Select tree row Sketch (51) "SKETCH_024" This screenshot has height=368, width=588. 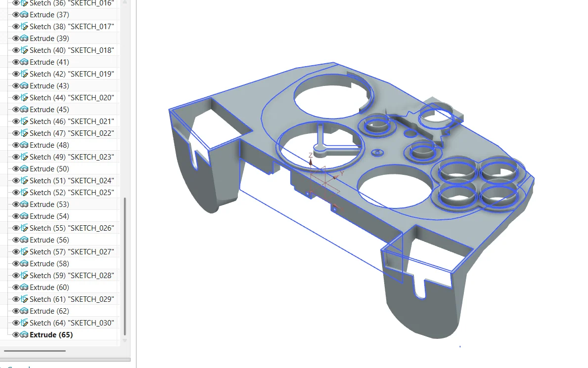coord(72,181)
